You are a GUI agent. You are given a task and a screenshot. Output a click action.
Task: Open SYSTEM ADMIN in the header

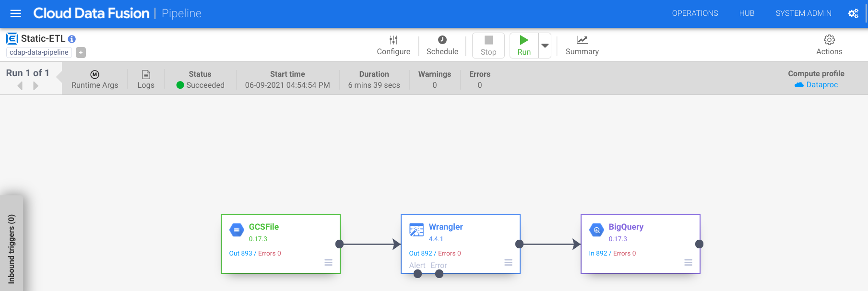pos(803,13)
